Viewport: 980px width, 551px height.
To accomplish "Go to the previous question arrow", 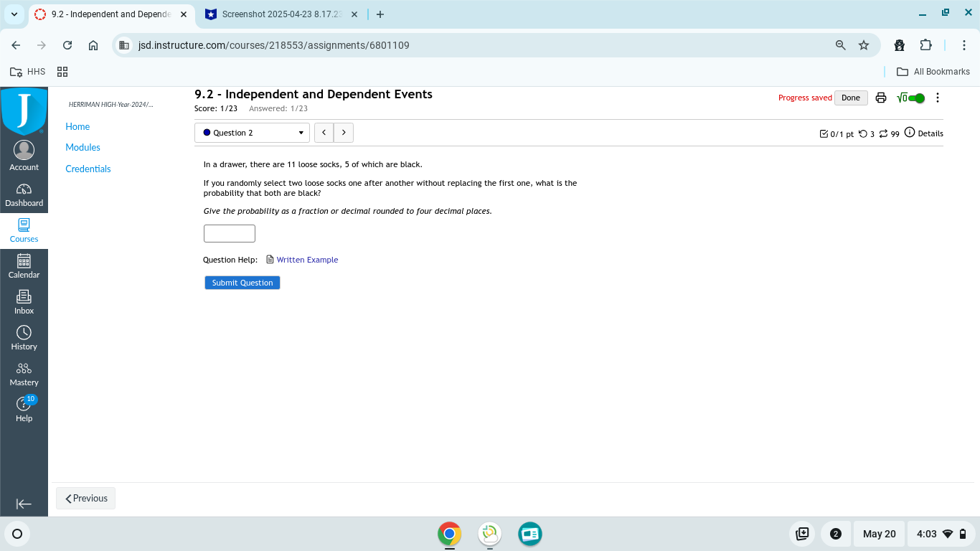I will click(324, 133).
